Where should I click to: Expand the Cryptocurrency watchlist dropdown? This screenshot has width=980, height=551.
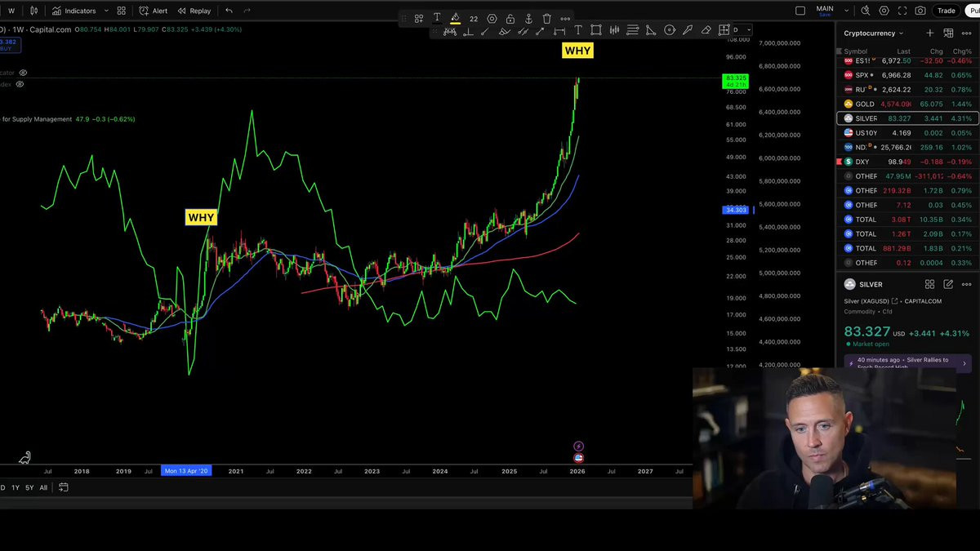point(901,33)
